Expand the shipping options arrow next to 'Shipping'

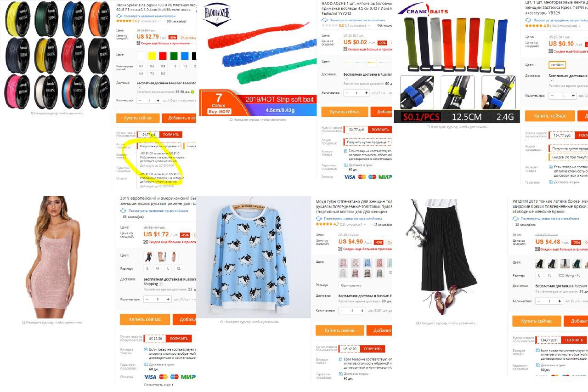161,284
